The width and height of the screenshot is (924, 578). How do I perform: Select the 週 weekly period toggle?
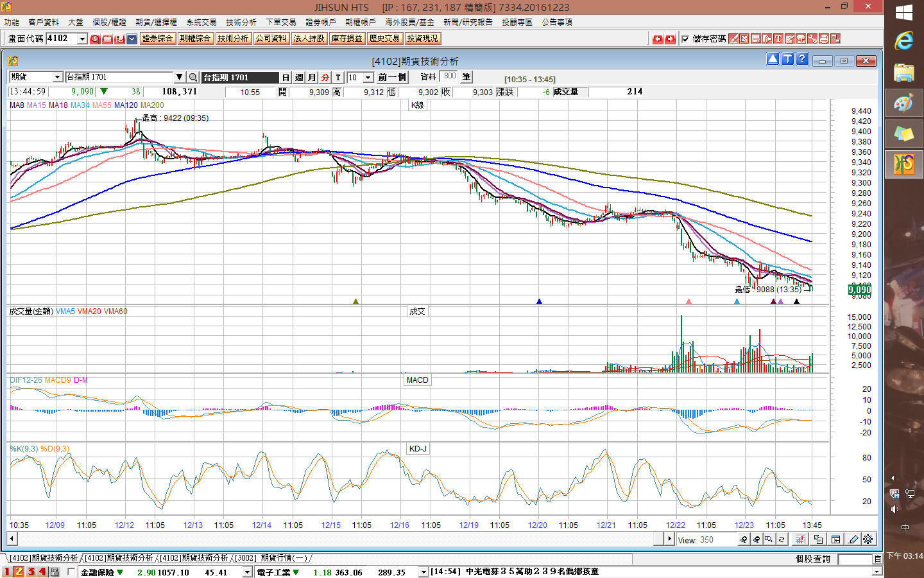tap(299, 77)
